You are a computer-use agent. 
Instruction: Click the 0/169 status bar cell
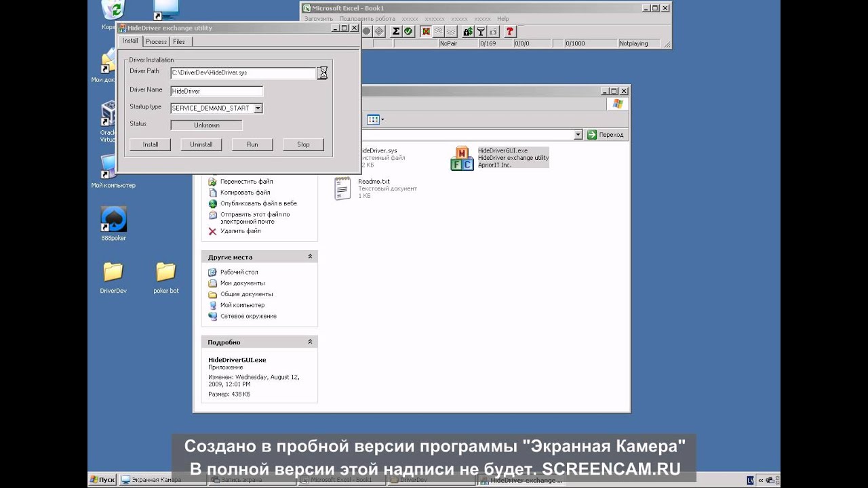494,43
